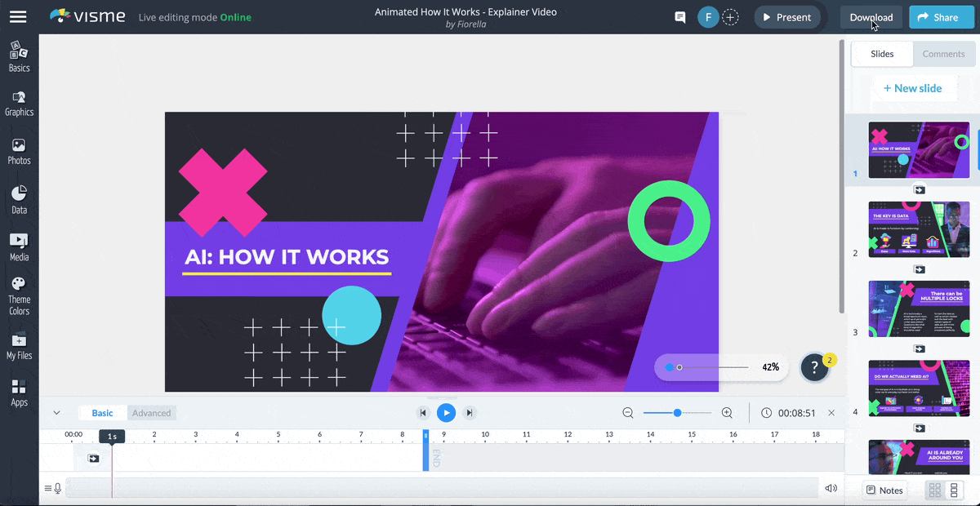Click the New slide button
This screenshot has width=980, height=506.
tap(915, 87)
